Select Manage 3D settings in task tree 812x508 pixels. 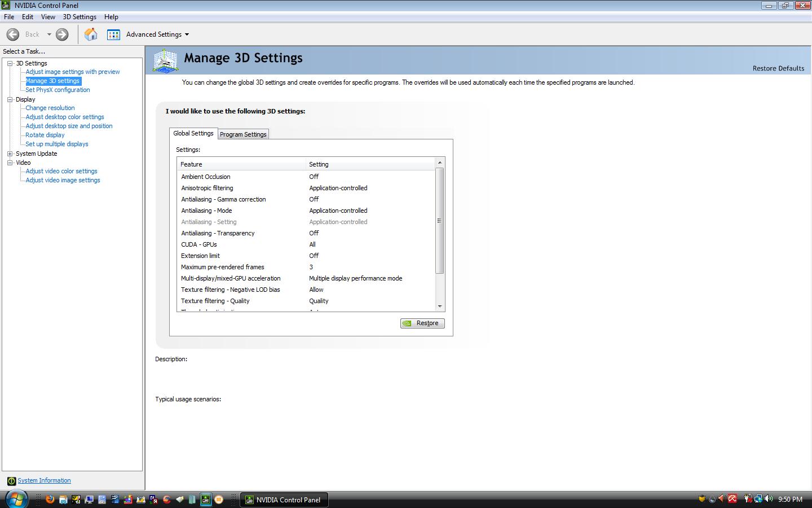pos(52,81)
